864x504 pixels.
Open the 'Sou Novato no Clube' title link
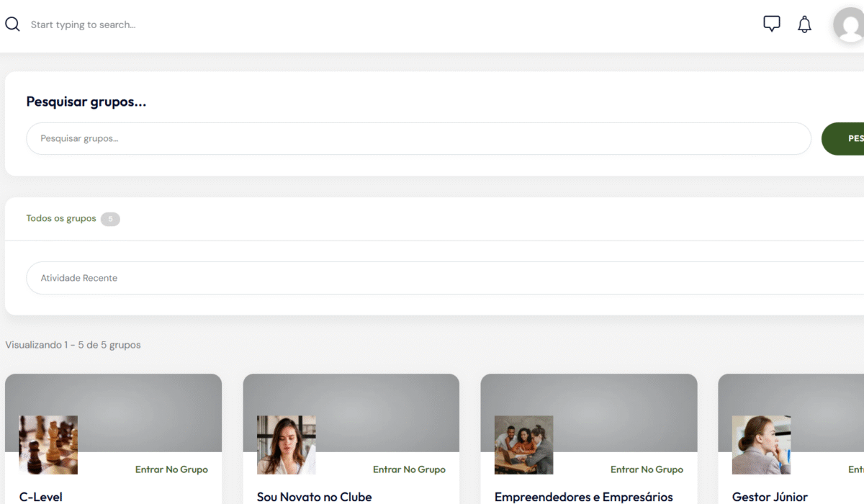point(314,497)
